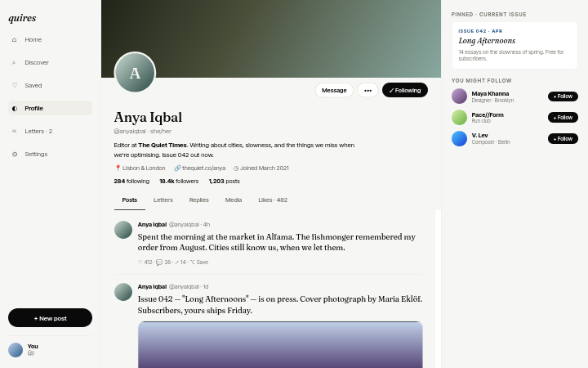The image size is (588, 368).
Task: Open the three-dots more options menu
Action: click(367, 90)
